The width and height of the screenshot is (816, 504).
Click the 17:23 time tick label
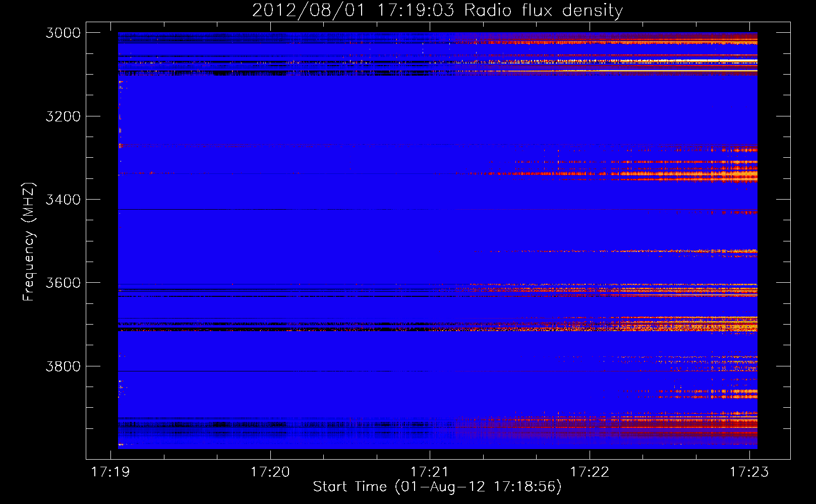[x=749, y=472]
